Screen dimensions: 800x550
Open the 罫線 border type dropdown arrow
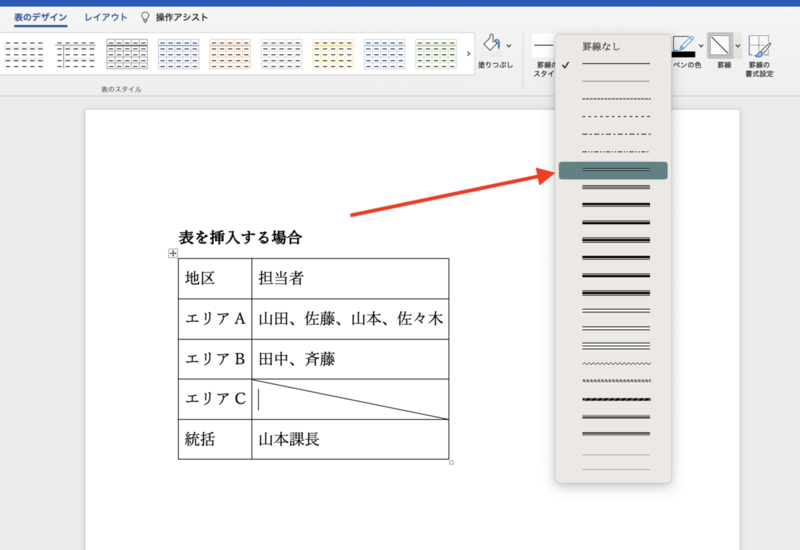[738, 46]
